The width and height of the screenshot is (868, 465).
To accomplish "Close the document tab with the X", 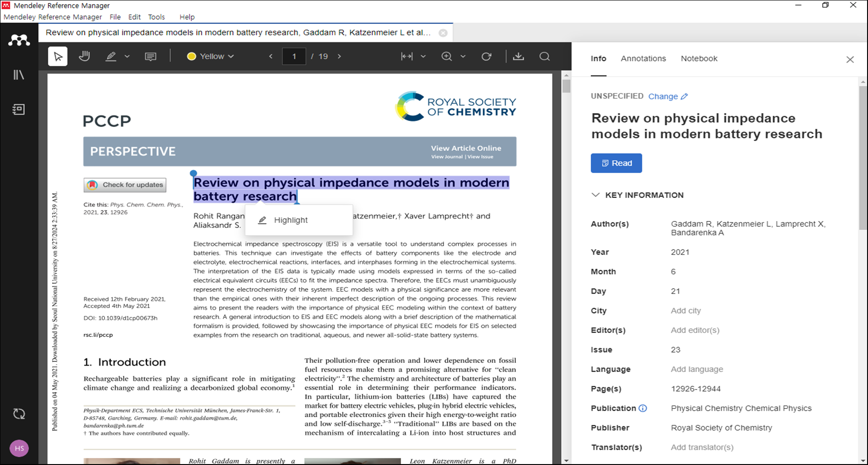I will (443, 33).
